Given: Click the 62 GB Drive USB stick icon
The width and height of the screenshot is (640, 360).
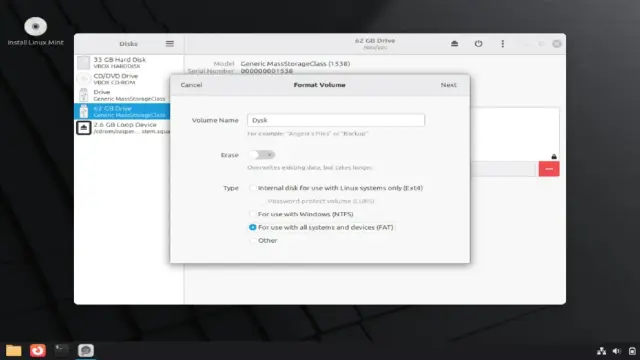Looking at the screenshot, I should coord(84,111).
